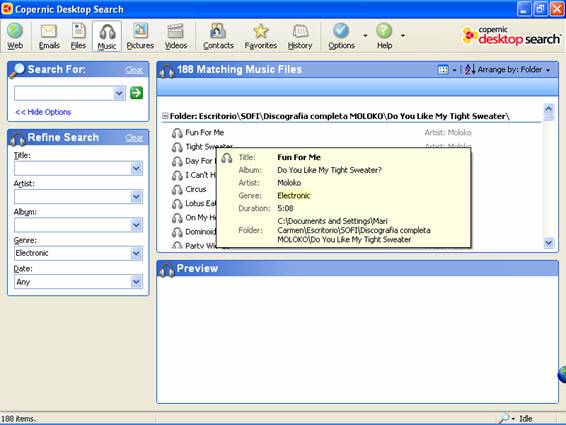
Task: Click headphones icon next to Lotus Eaters
Action: (177, 204)
